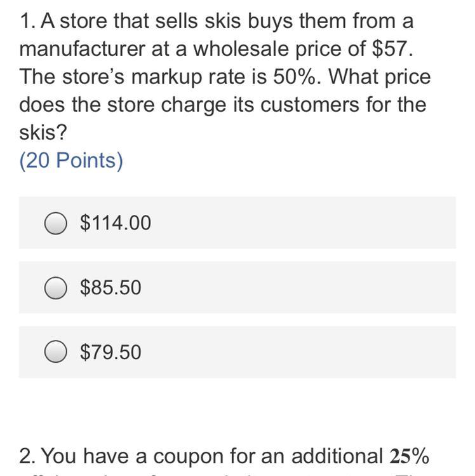Click the $79.50 answer label text

[110, 352]
